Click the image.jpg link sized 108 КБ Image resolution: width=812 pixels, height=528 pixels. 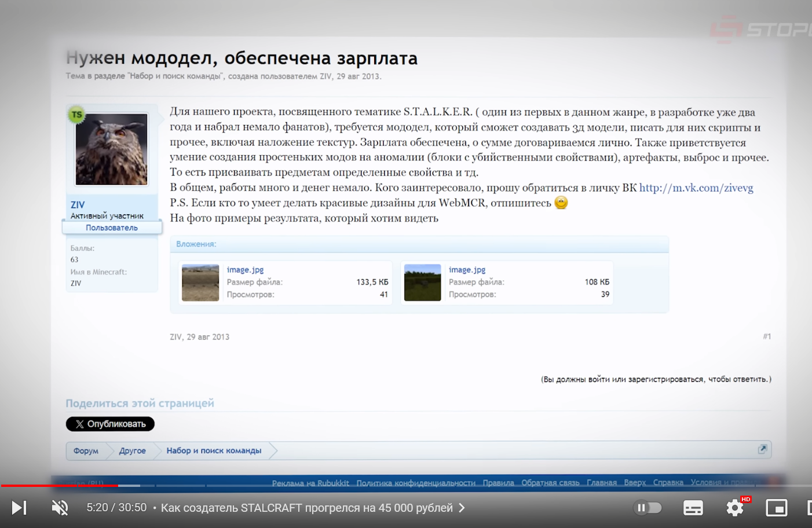tap(467, 270)
